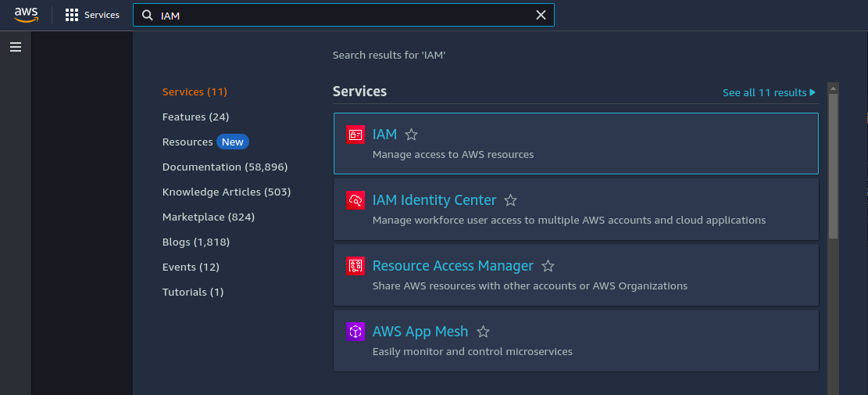This screenshot has width=868, height=395.
Task: Click the Services section heading
Action: click(x=360, y=92)
